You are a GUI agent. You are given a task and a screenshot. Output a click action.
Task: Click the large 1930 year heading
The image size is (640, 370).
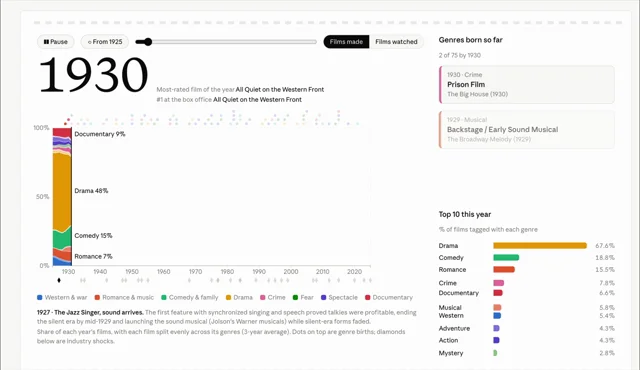click(93, 75)
